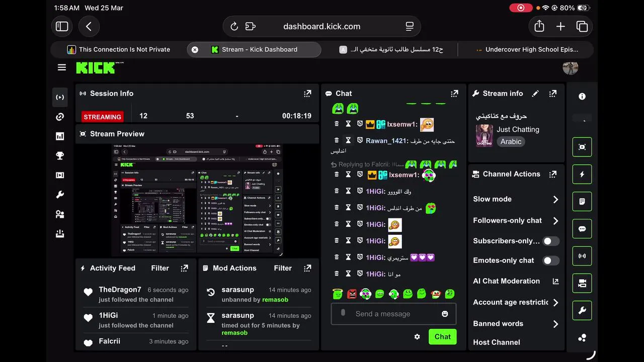This screenshot has height=362, width=644.
Task: Click TheDragon7 in Activity Feed
Action: (x=120, y=290)
